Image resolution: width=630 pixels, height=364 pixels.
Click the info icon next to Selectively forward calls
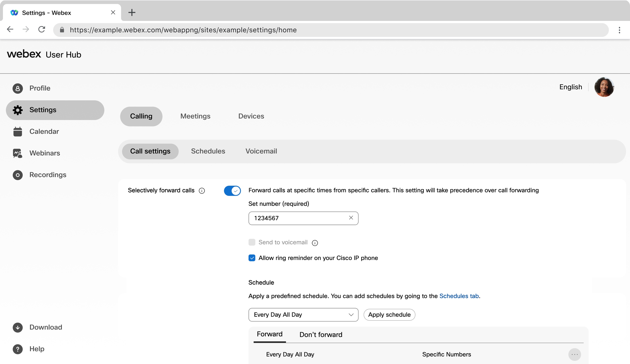click(202, 191)
